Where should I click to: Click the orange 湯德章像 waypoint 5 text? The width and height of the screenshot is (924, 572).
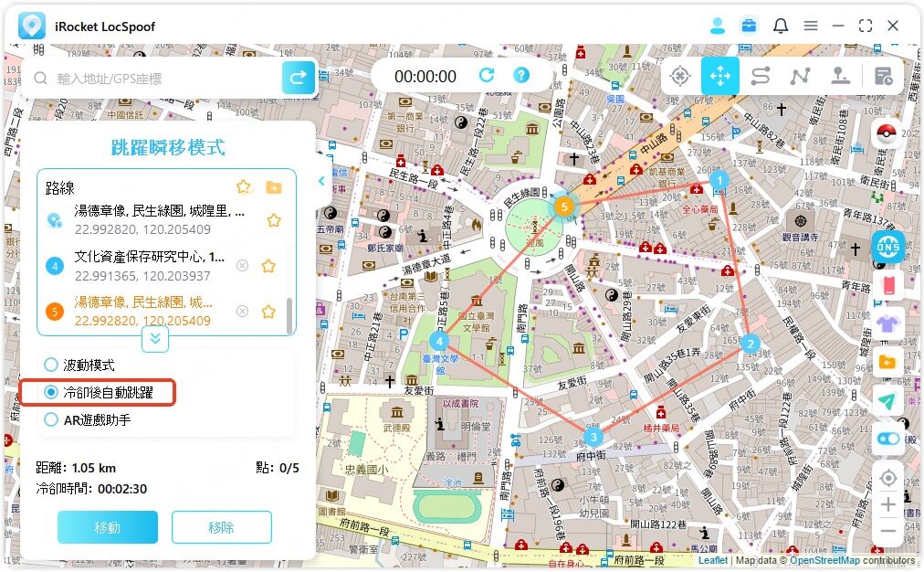point(143,302)
